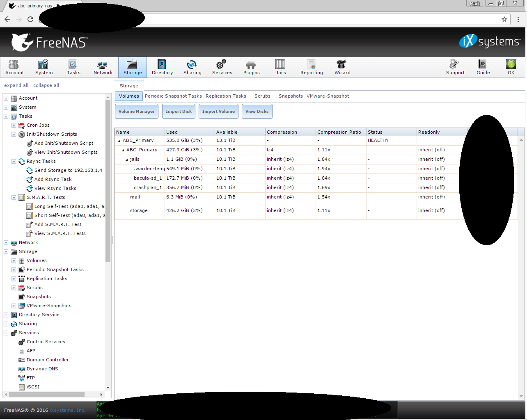Collapse the jails dataset row

click(127, 160)
